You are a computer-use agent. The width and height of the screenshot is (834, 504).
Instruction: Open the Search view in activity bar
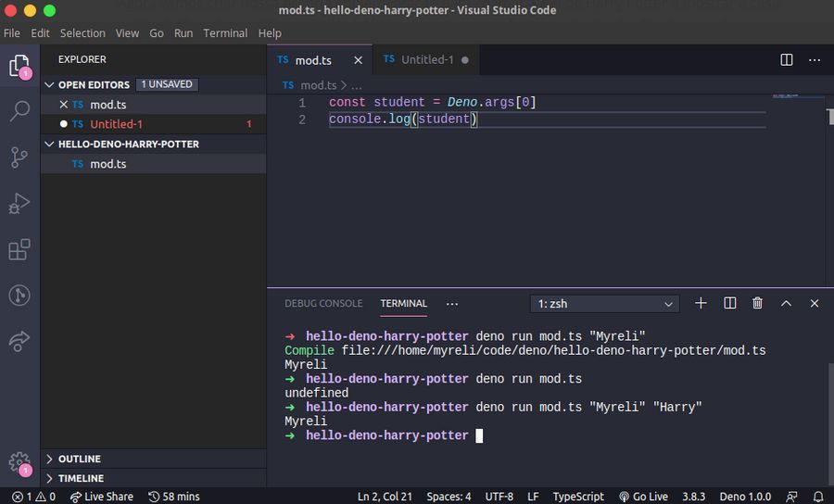[x=19, y=111]
